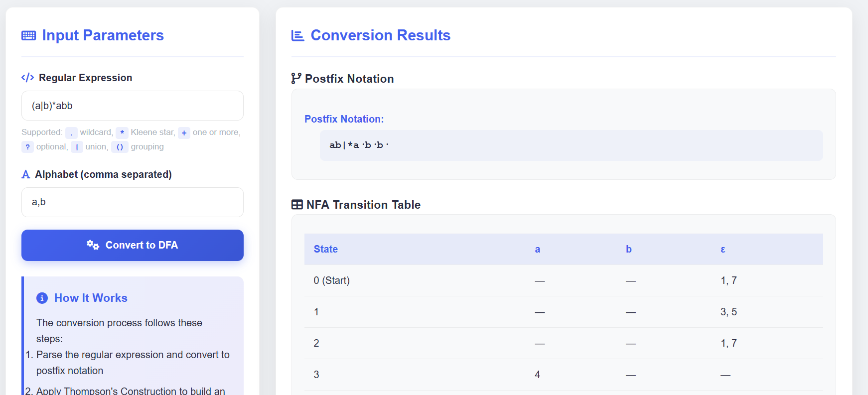Click the keyboard icon beside Input Parameters
The image size is (868, 395).
(28, 35)
